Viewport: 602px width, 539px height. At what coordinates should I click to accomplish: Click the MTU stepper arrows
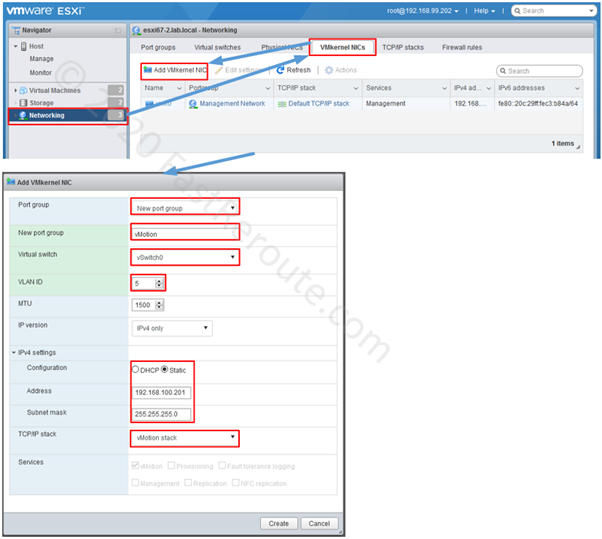[159, 305]
